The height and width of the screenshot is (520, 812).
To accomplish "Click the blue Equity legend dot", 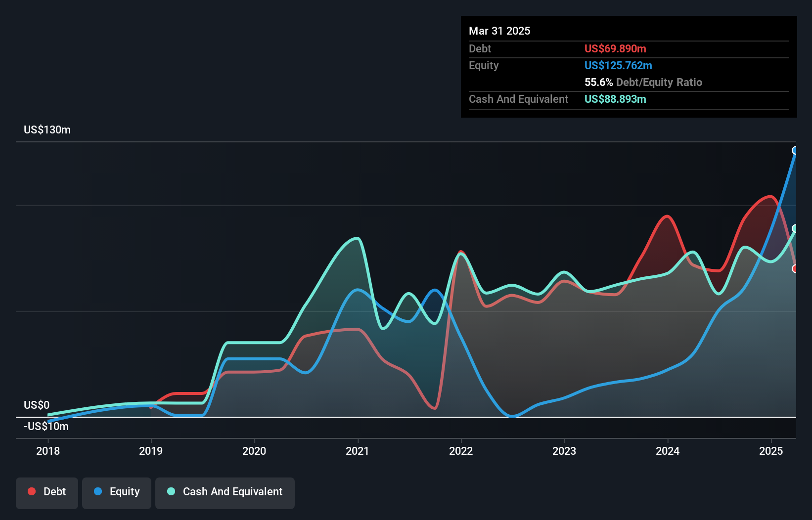I will (x=98, y=491).
